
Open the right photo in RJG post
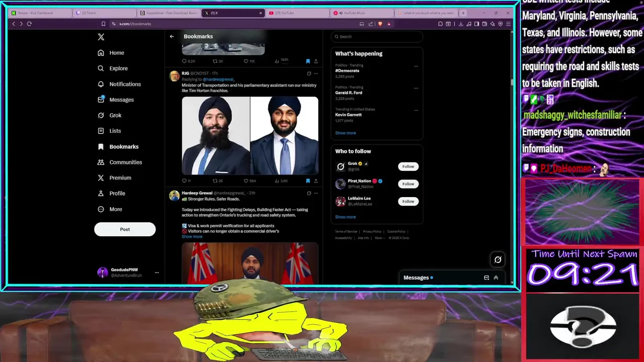coord(284,136)
